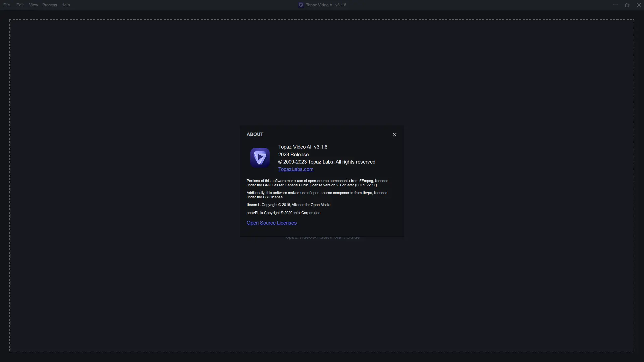The width and height of the screenshot is (644, 362).
Task: Close the Topaz Video AI window
Action: [639, 5]
